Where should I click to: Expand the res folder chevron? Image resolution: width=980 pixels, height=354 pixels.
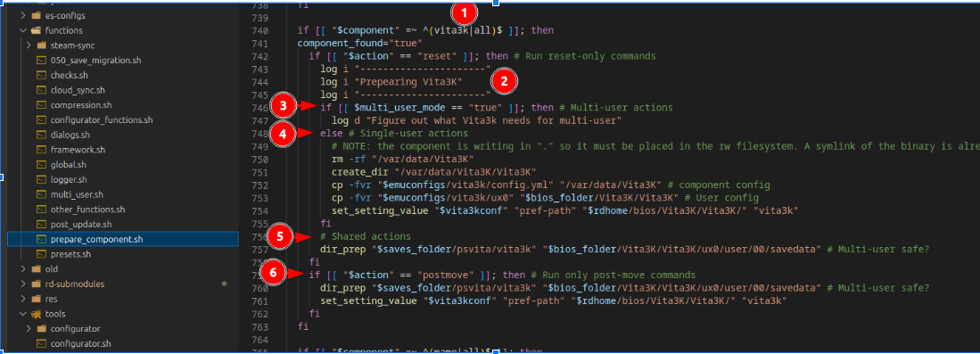pyautogui.click(x=23, y=299)
